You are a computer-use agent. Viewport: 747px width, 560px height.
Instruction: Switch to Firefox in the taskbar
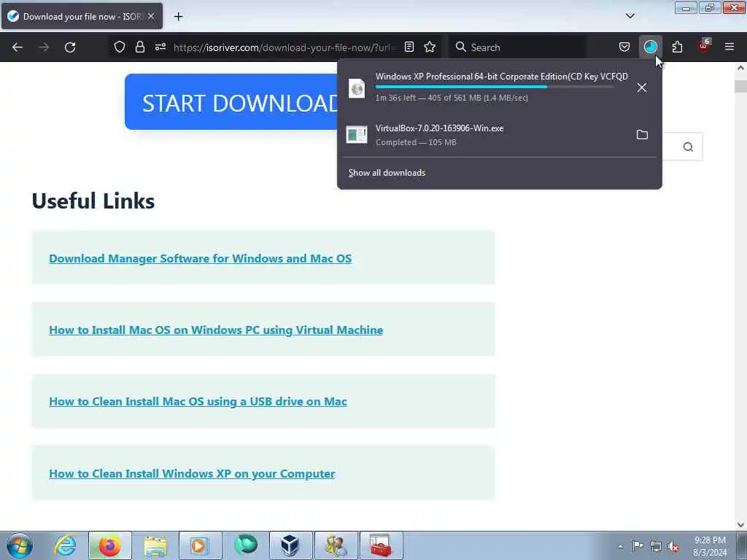pyautogui.click(x=109, y=545)
